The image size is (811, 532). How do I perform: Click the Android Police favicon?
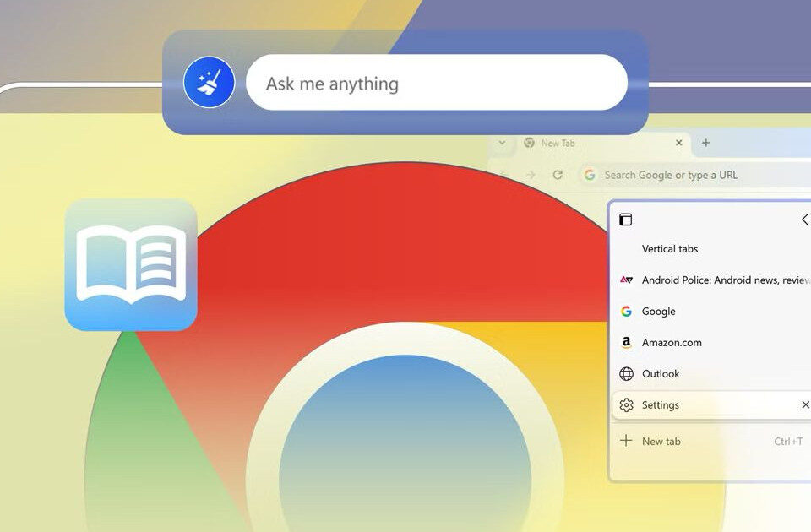click(626, 280)
